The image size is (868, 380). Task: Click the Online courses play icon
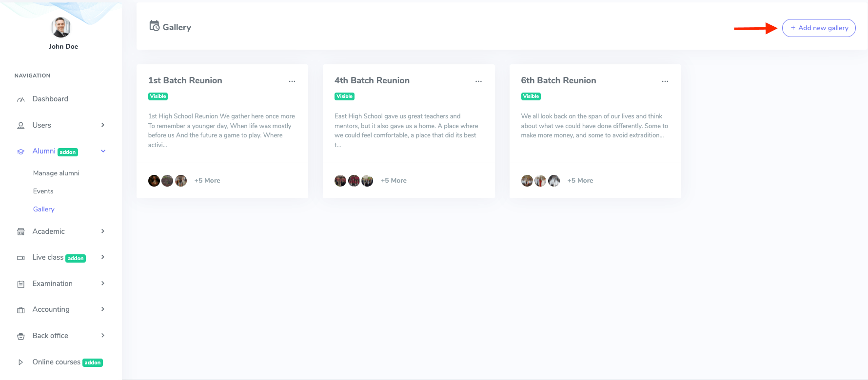click(x=21, y=362)
